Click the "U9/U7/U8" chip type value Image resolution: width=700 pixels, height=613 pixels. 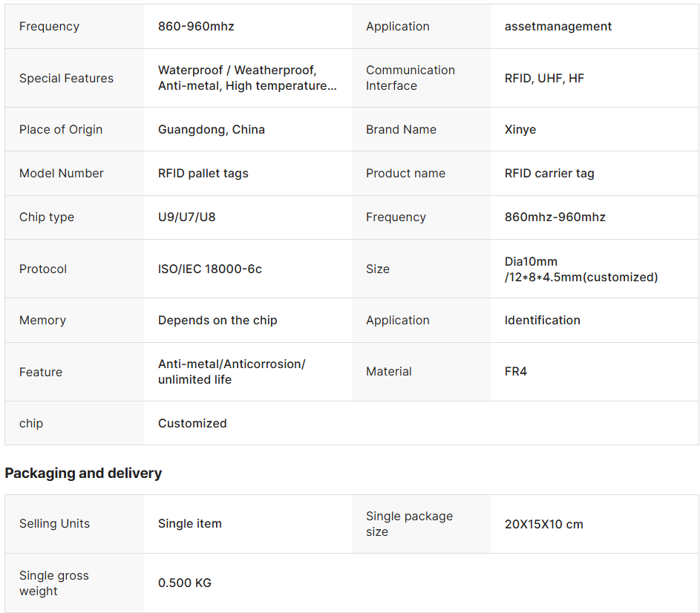pos(187,217)
